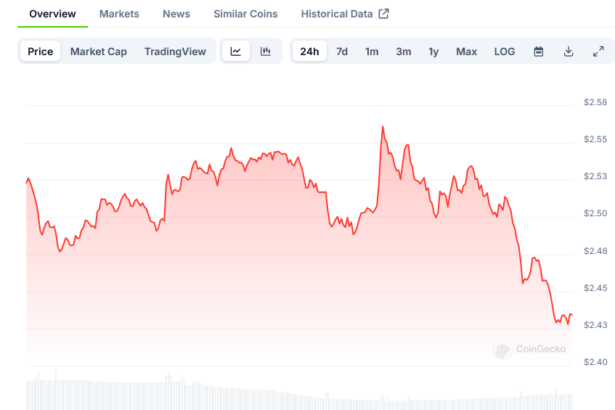Set chart range to 1m
This screenshot has height=410, width=615.
(x=372, y=51)
